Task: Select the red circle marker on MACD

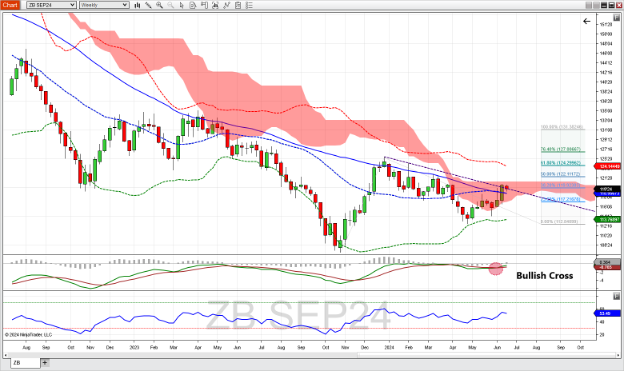Action: coord(496,269)
